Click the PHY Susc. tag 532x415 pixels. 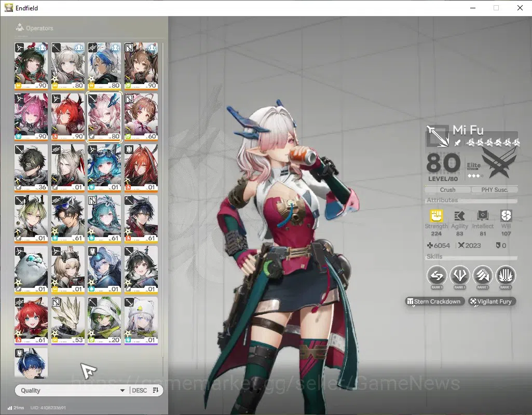[x=494, y=189]
